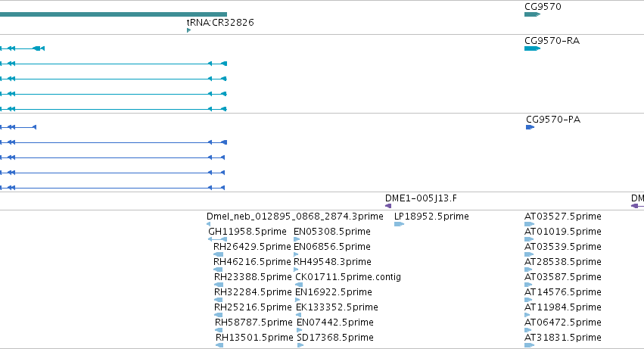Click the glyph under AT28538.5prime

point(528,270)
